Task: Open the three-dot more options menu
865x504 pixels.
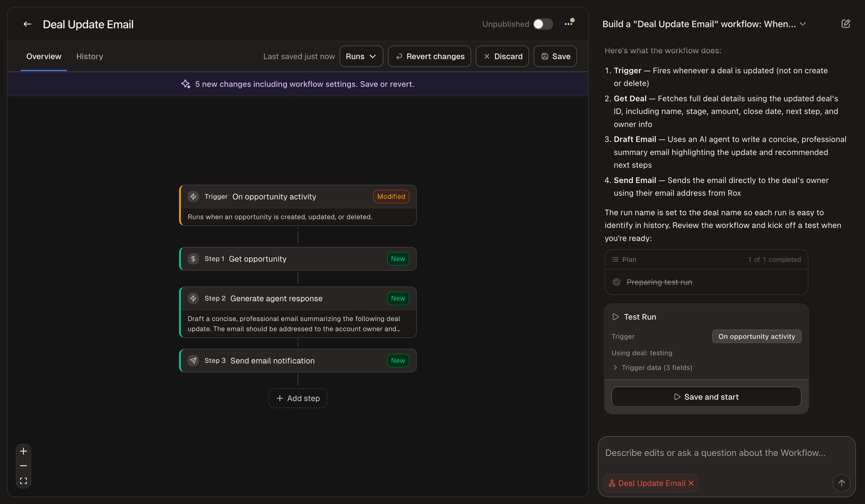Action: 568,24
